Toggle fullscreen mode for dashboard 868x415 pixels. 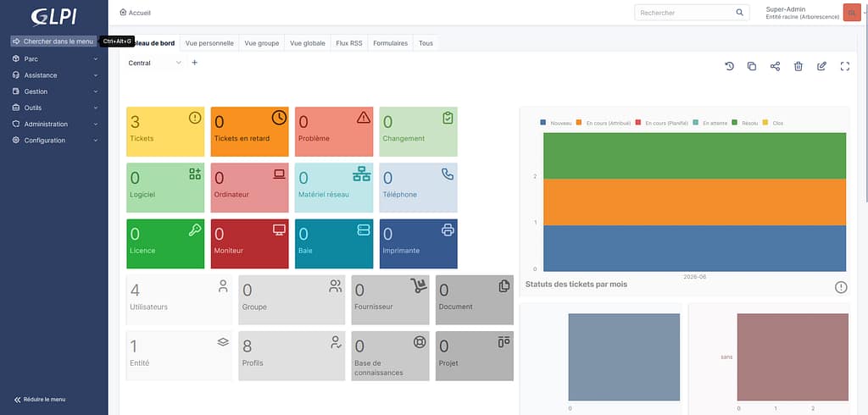coord(845,66)
